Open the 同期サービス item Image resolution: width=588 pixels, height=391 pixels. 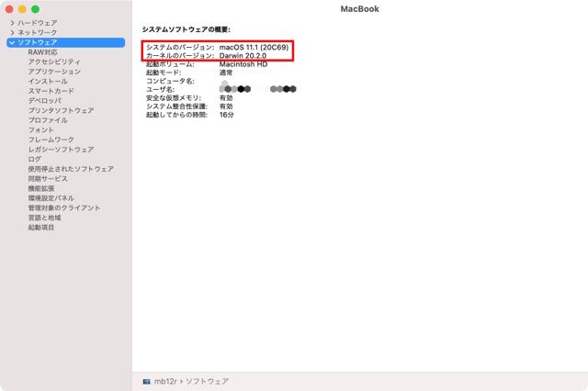pyautogui.click(x=48, y=179)
